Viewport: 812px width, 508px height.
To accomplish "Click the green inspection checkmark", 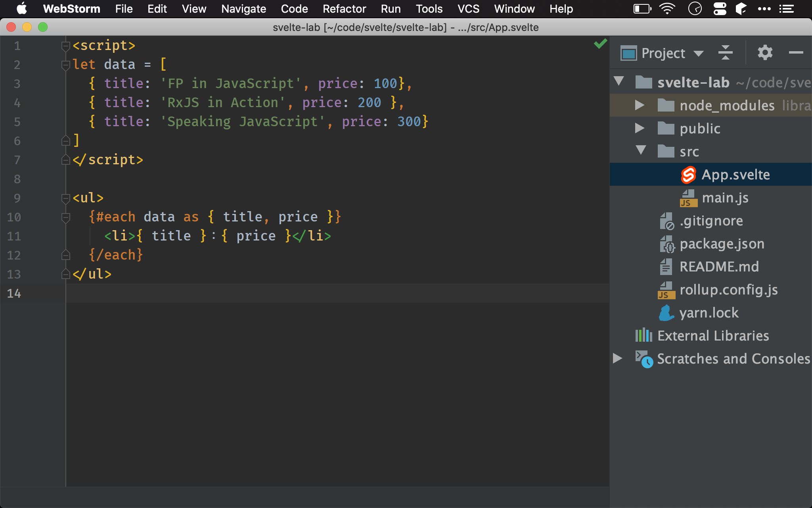I will point(600,44).
